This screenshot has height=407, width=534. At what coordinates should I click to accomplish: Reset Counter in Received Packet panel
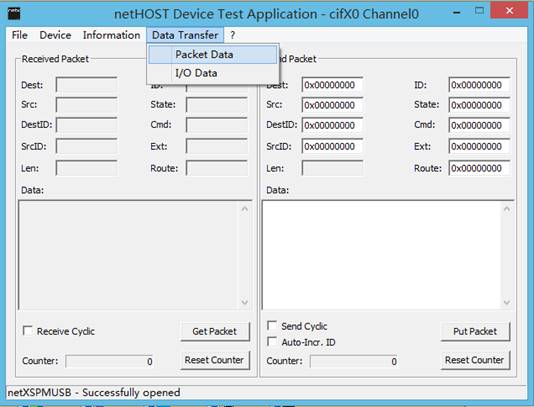click(215, 360)
